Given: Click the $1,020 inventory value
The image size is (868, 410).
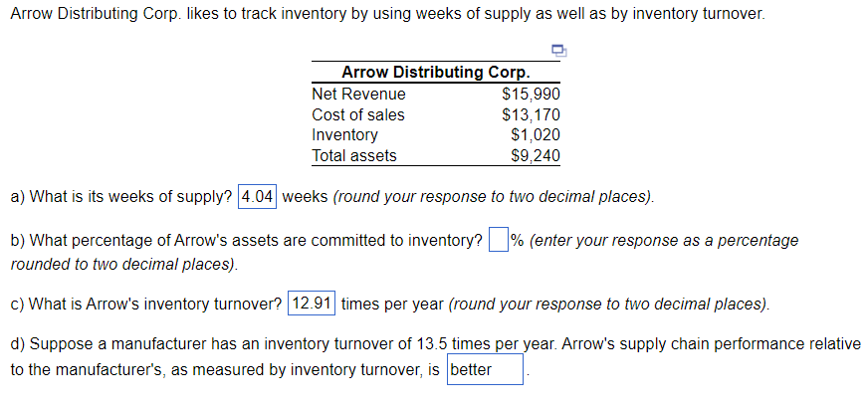Looking at the screenshot, I should pyautogui.click(x=535, y=134).
